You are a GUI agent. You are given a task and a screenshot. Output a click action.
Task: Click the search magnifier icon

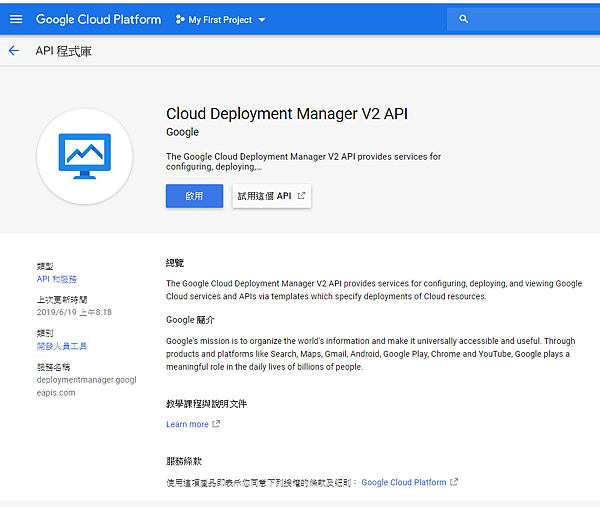pos(463,19)
